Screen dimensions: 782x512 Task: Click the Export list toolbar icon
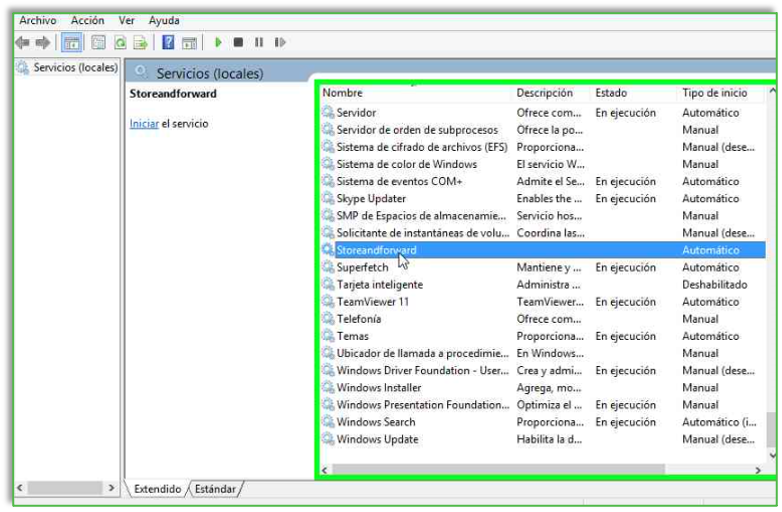[140, 43]
